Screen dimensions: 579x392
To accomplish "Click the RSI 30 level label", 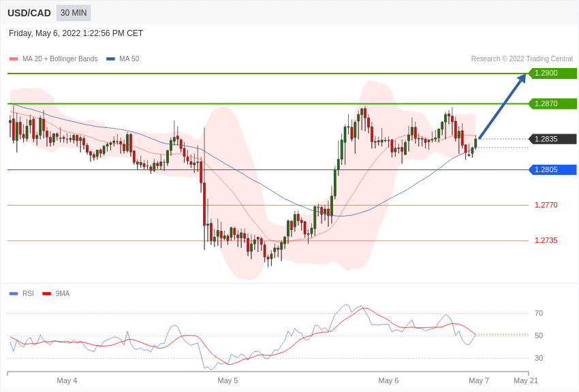I will pos(539,358).
